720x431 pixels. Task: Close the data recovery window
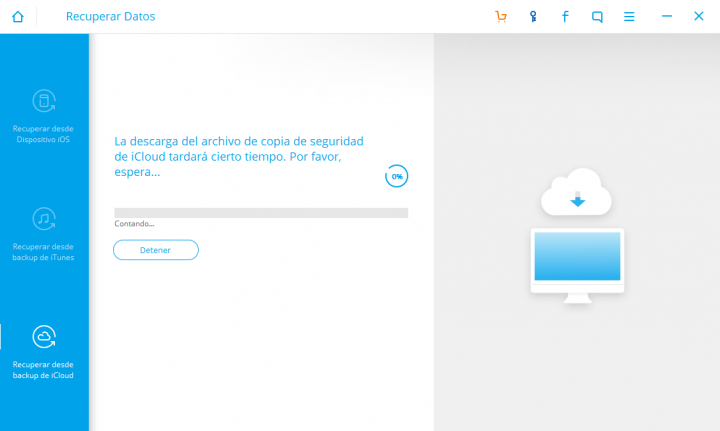(699, 16)
